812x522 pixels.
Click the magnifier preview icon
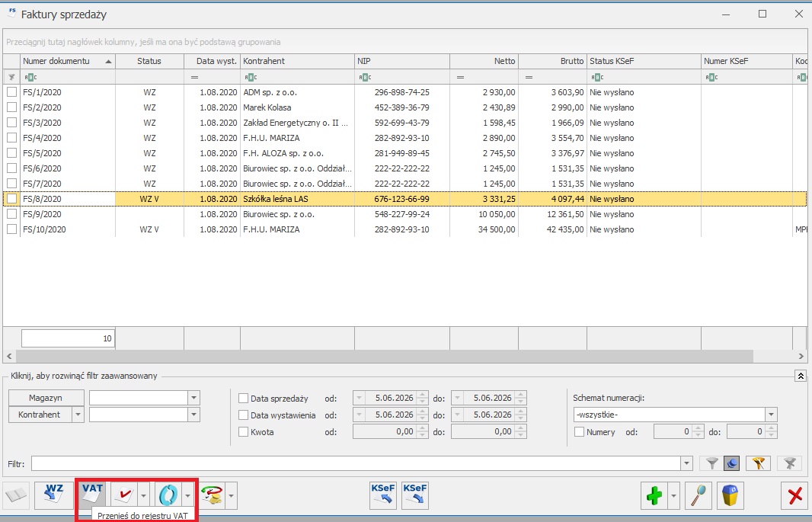click(699, 495)
